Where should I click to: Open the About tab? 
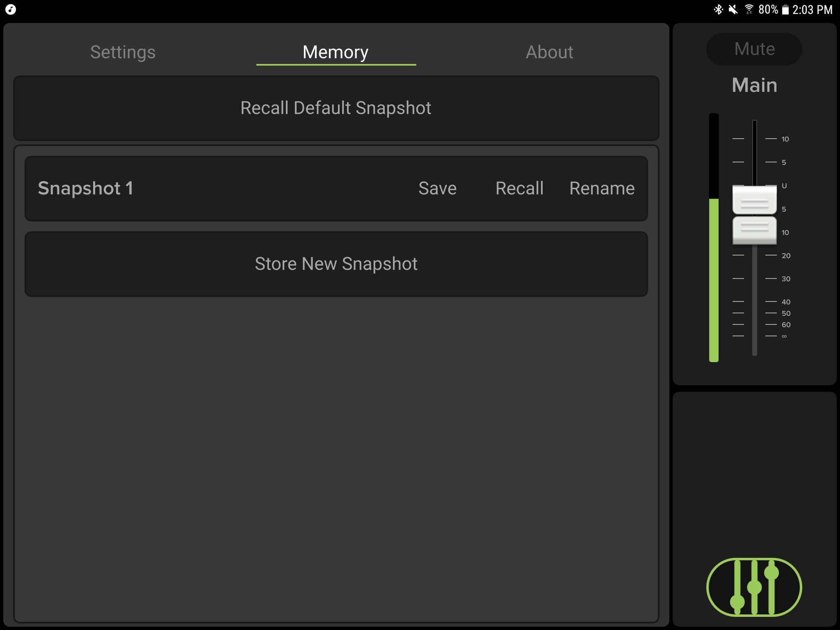(x=549, y=52)
